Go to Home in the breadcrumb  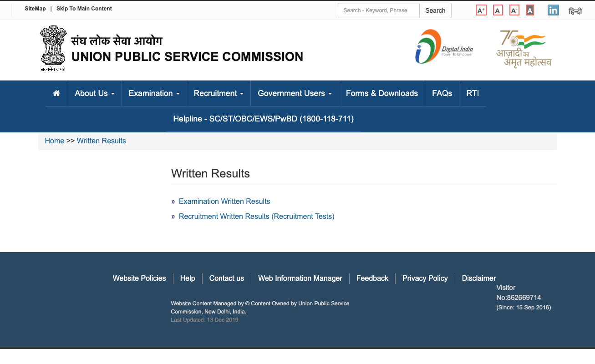(55, 141)
